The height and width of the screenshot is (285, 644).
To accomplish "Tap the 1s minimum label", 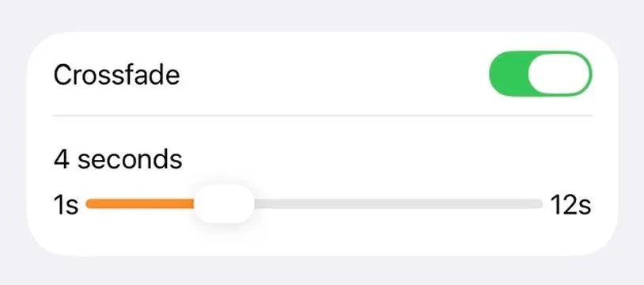I will [x=66, y=204].
